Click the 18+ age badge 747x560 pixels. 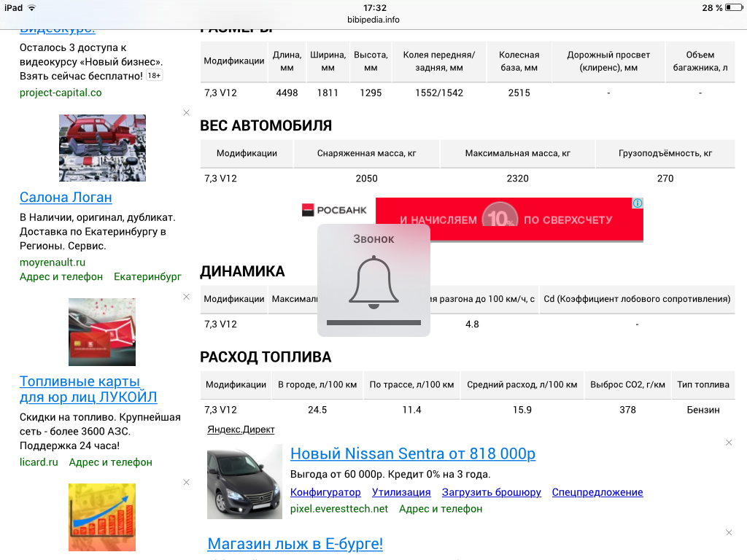(154, 75)
